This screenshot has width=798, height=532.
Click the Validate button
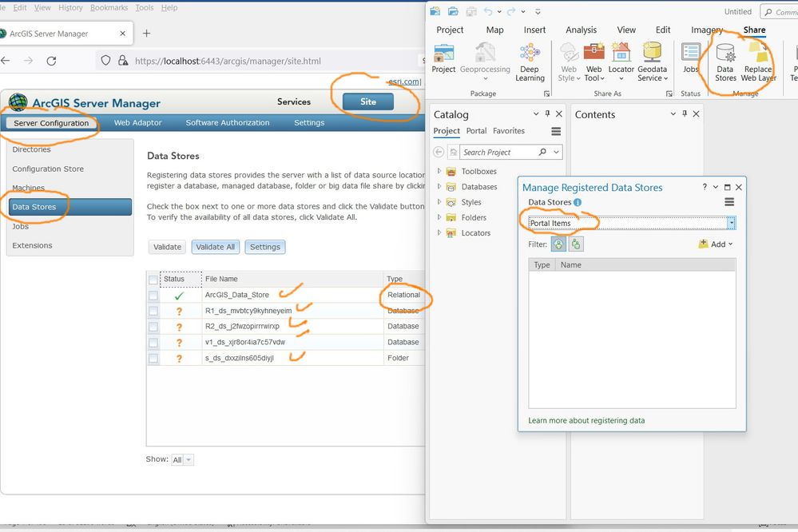coord(167,247)
